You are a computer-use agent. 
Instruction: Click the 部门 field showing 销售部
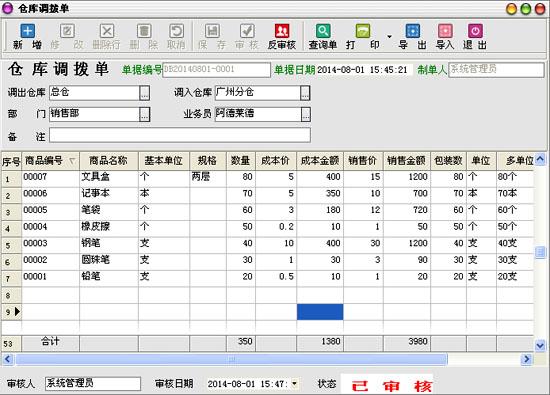pyautogui.click(x=94, y=114)
